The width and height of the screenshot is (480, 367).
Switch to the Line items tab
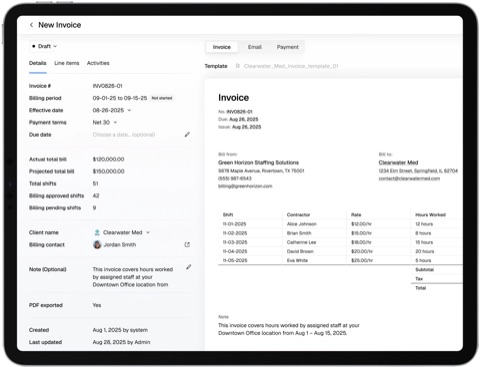click(67, 63)
